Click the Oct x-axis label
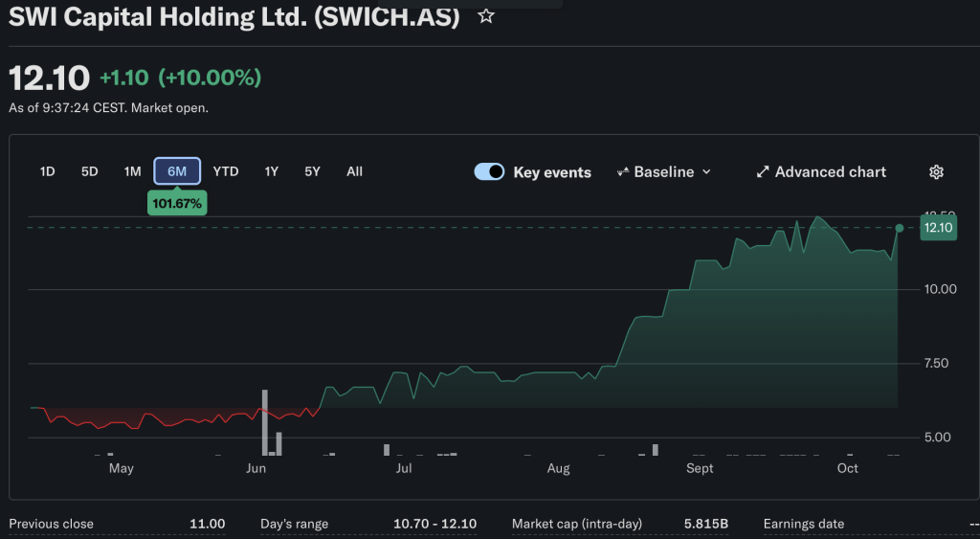Screen dimensions: 980x539 pyautogui.click(x=848, y=468)
